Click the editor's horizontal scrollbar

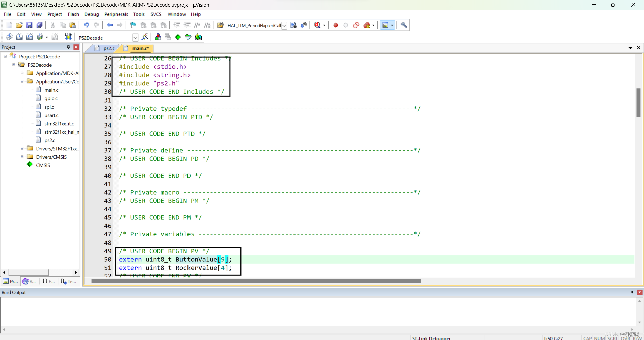tap(255, 281)
